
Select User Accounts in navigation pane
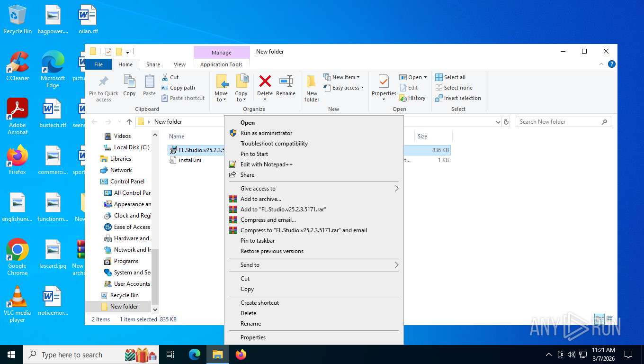127,284
